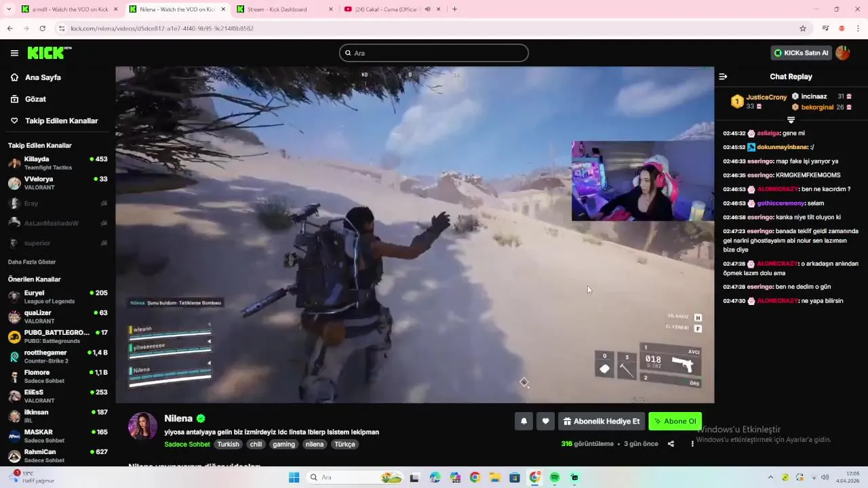Viewport: 868px width, 488px height.
Task: Select the chill tag
Action: 256,445
